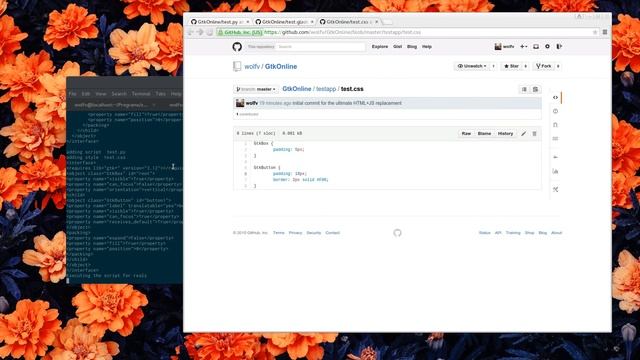
Task: Click the GitHub mark icon in footer
Action: click(397, 233)
